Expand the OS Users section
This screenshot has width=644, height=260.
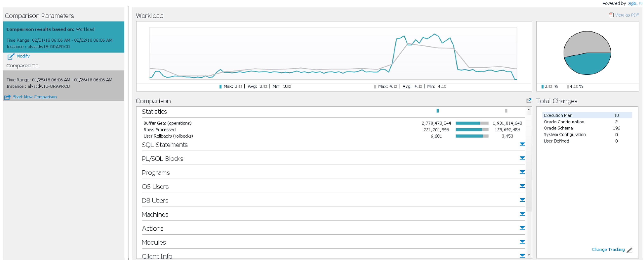[522, 186]
